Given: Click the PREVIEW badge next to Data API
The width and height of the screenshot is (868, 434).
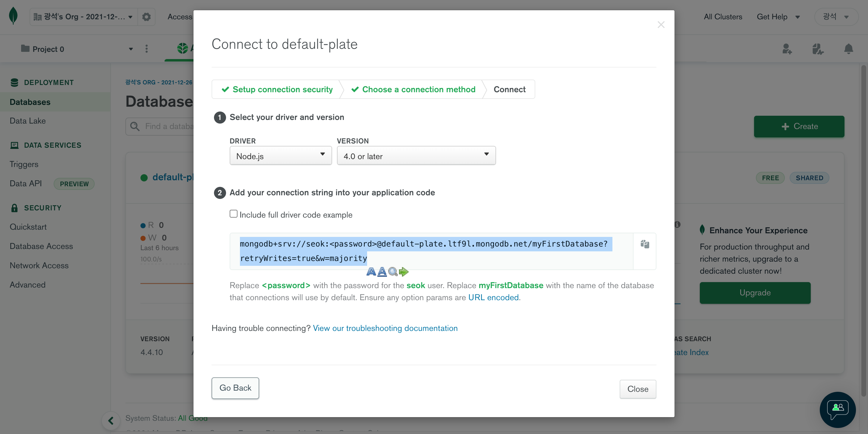Looking at the screenshot, I should pyautogui.click(x=74, y=184).
